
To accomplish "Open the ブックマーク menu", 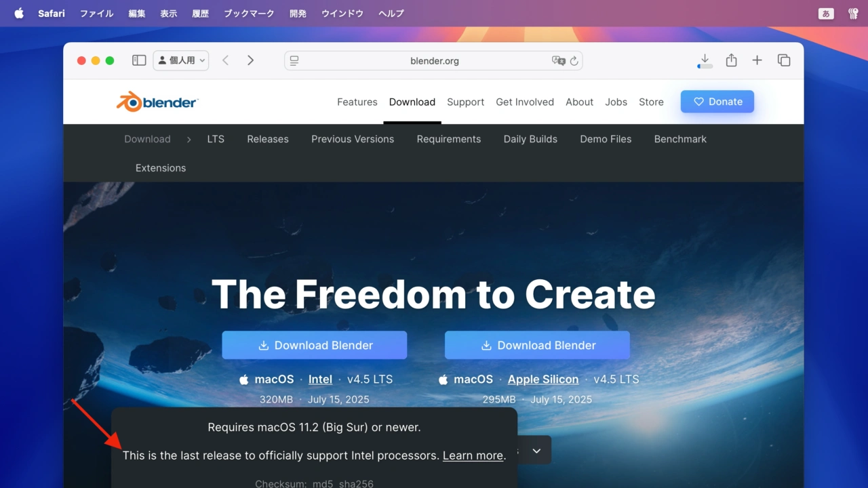I will (249, 14).
